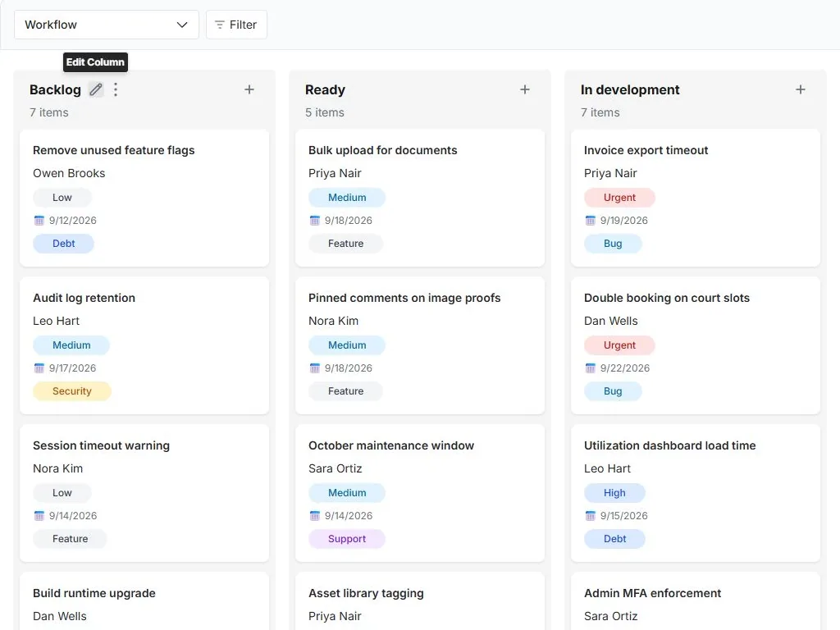Click the Backlog column title
The height and width of the screenshot is (630, 840).
55,89
